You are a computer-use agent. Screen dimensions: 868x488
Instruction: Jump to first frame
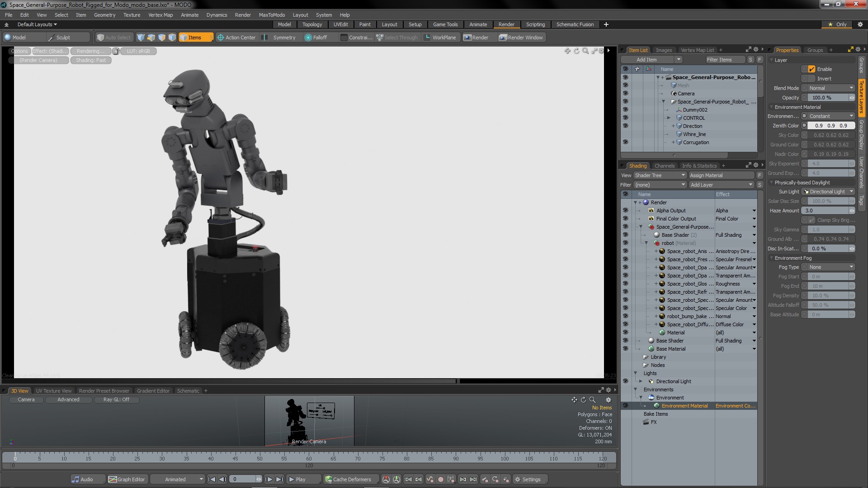(x=212, y=479)
